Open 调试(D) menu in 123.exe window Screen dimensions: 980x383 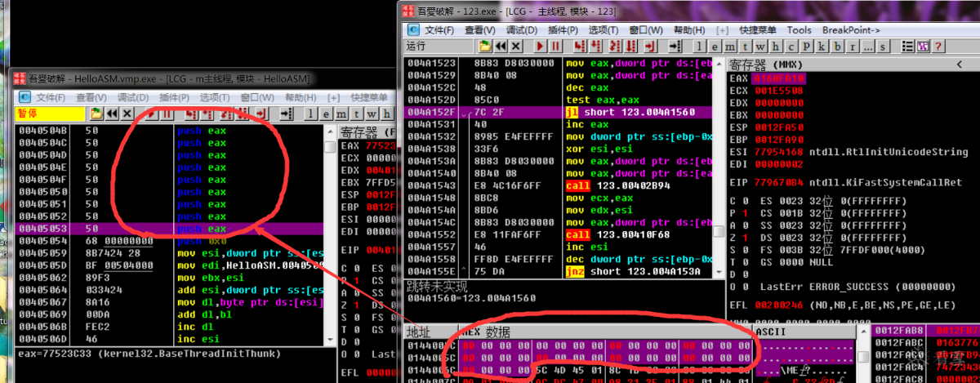coord(522,30)
